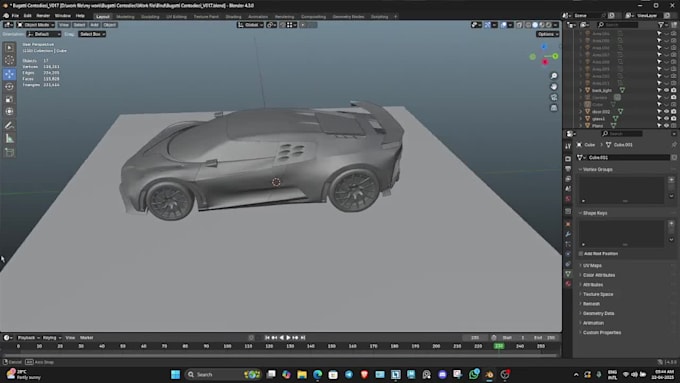Click the viewport pan hand icon

[x=554, y=87]
